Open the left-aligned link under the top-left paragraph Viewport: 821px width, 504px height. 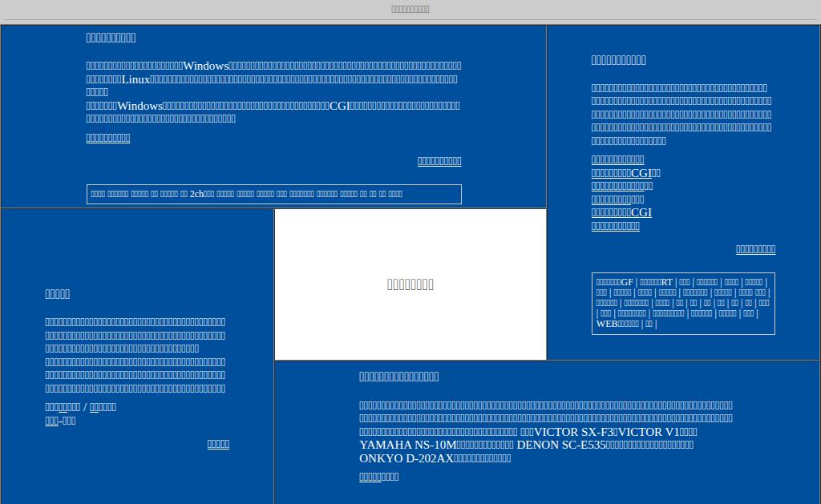(108, 138)
